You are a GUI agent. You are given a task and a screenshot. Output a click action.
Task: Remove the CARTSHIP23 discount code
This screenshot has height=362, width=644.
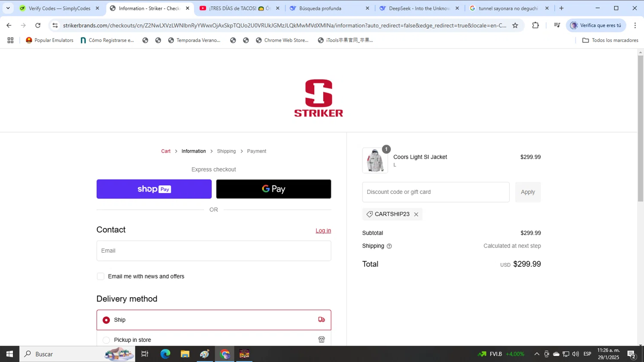(416, 214)
